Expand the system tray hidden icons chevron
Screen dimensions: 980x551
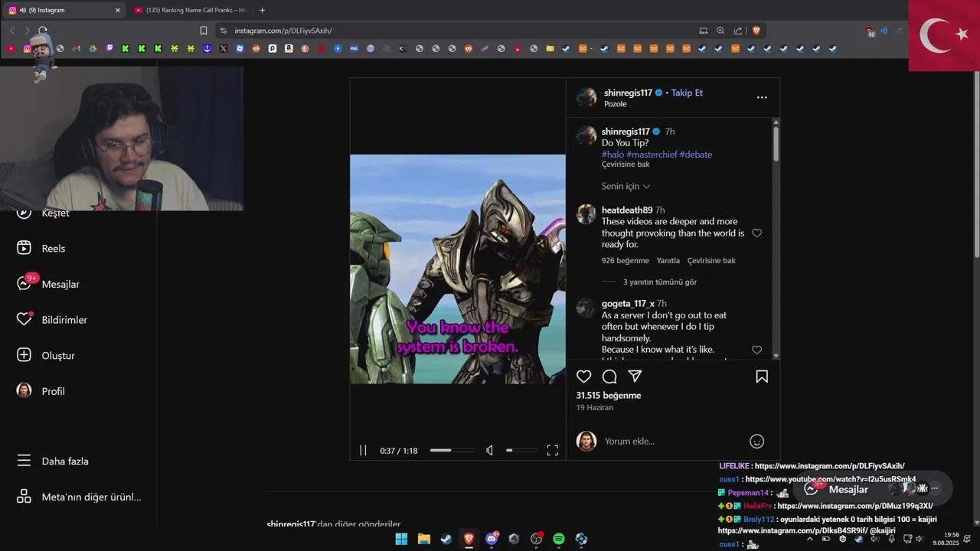click(810, 539)
